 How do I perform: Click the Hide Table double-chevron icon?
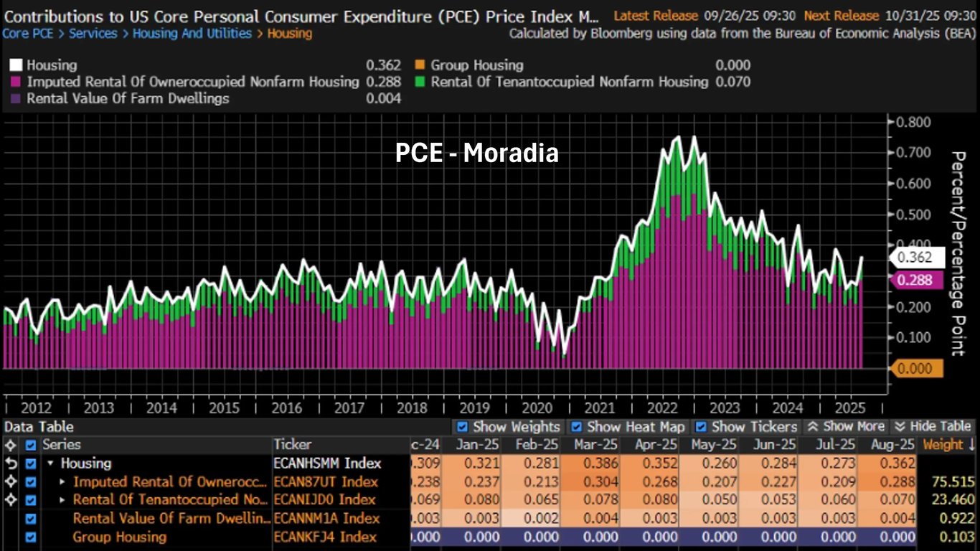tap(900, 426)
